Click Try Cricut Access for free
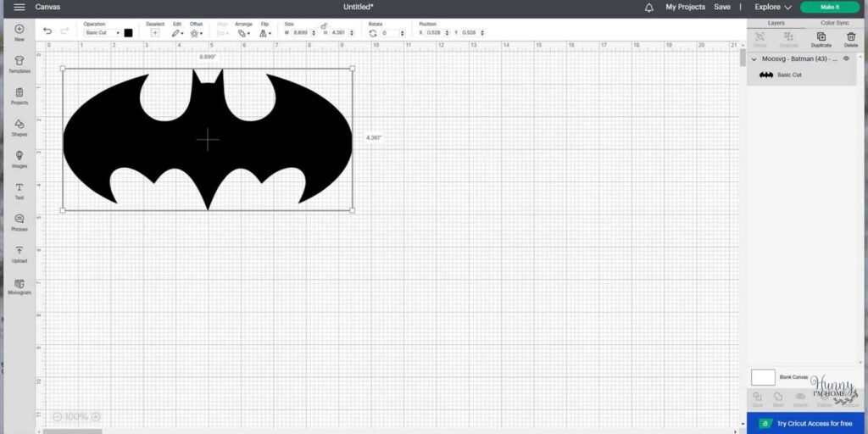Image resolution: width=868 pixels, height=434 pixels. (x=805, y=424)
